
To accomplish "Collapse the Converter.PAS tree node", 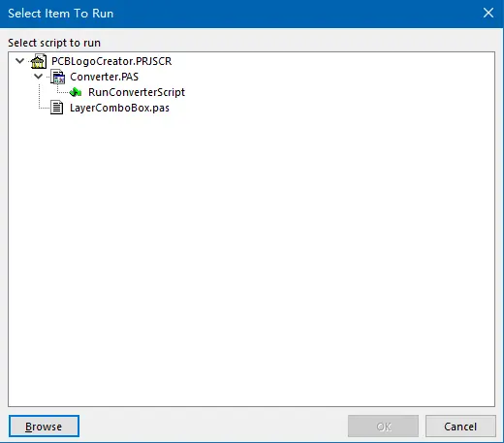I will [x=39, y=77].
